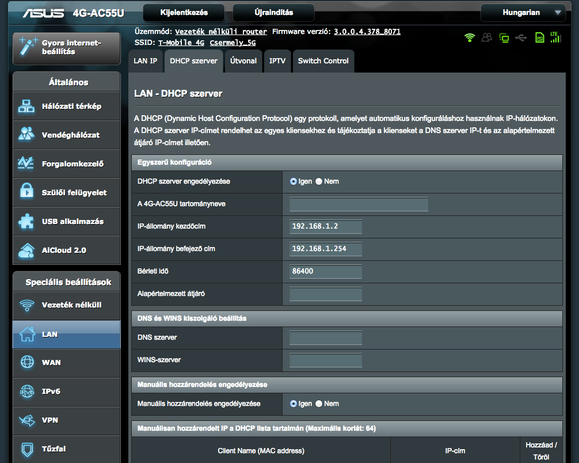The image size is (579, 463).
Task: Select the LAN settings entry
Action: click(x=66, y=335)
